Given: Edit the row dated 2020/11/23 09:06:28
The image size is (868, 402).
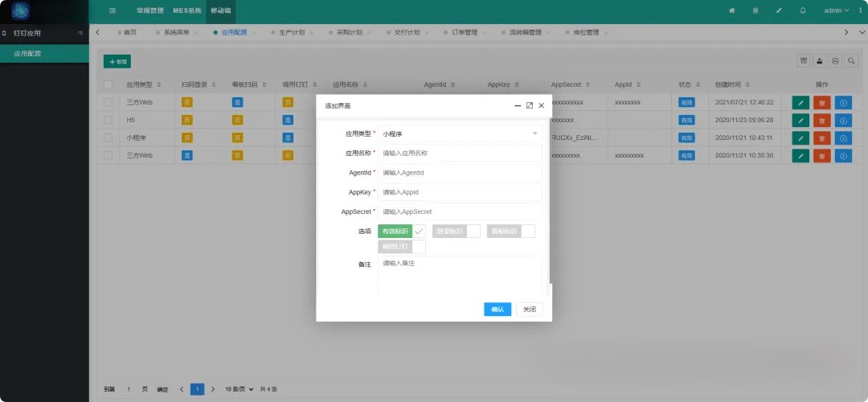Looking at the screenshot, I should 800,120.
